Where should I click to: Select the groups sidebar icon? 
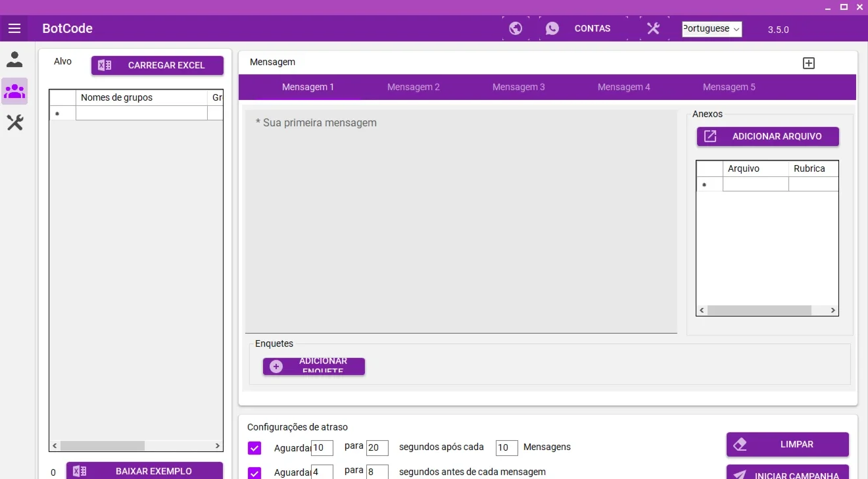click(14, 91)
